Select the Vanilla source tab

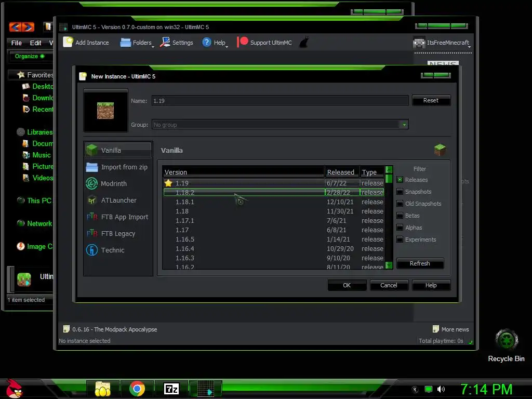click(118, 150)
